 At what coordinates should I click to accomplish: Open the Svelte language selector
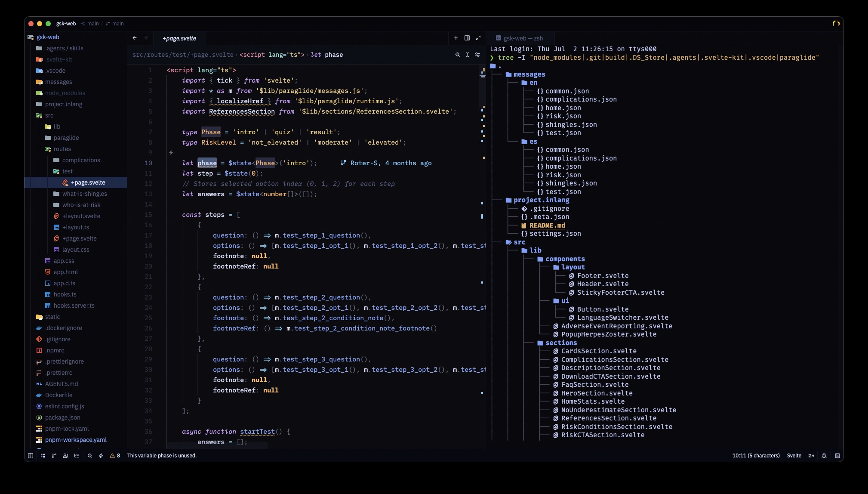click(x=794, y=456)
